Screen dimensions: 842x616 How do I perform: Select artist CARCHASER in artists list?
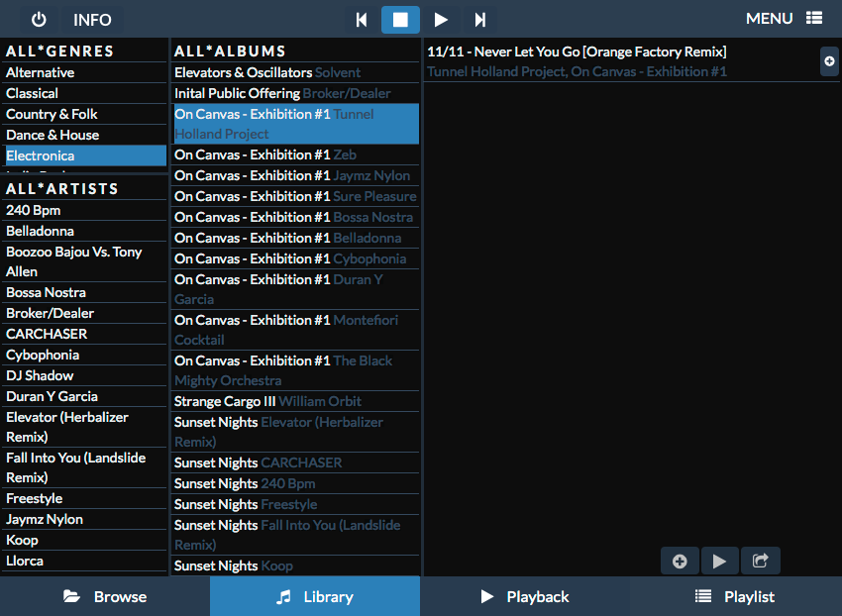point(85,334)
